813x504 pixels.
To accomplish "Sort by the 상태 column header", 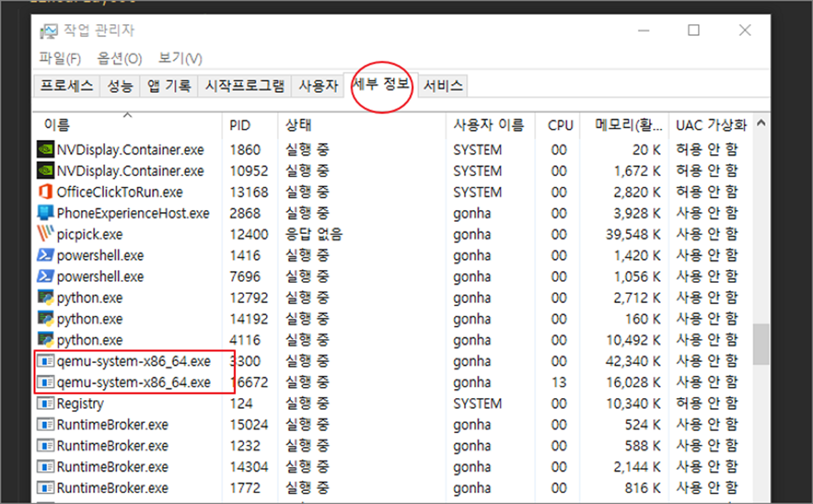I will pos(362,125).
